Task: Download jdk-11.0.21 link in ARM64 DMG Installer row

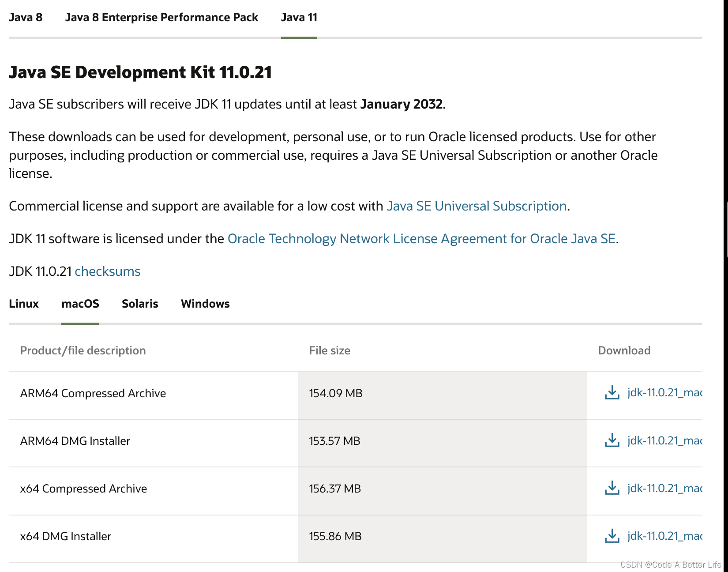Action: [665, 440]
